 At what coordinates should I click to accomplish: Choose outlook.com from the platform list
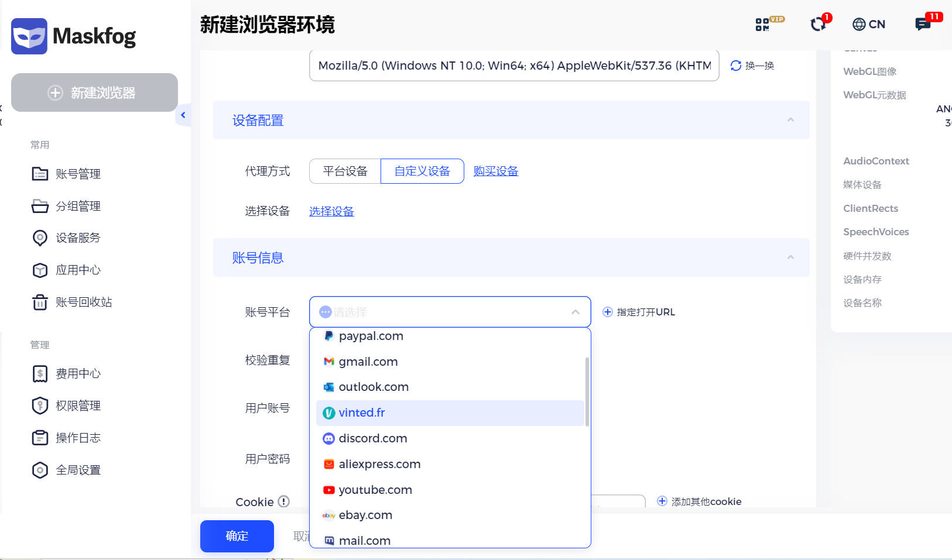450,387
